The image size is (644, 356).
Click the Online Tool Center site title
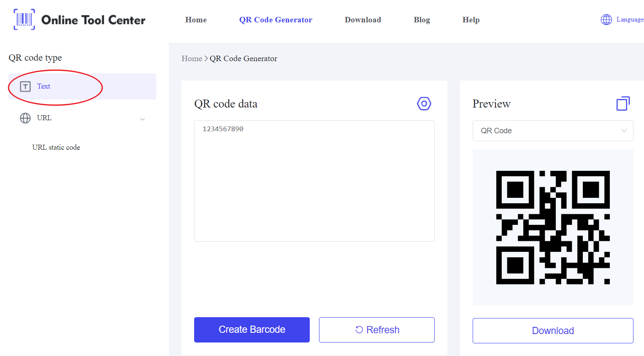coord(93,20)
